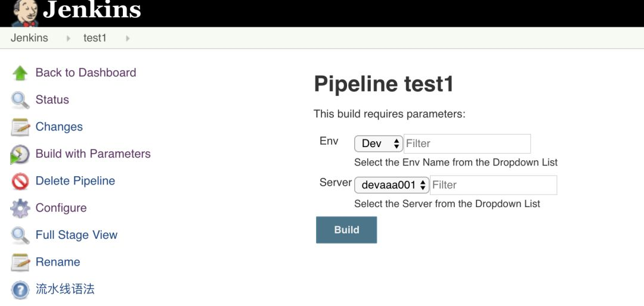644x306 pixels.
Task: Focus the Env Filter text field
Action: (467, 143)
